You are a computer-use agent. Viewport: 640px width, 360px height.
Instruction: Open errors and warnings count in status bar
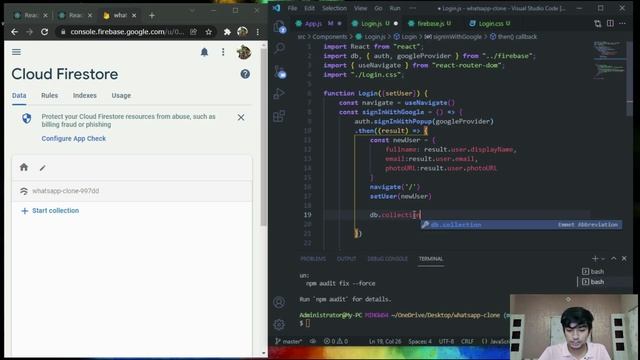pyautogui.click(x=336, y=341)
